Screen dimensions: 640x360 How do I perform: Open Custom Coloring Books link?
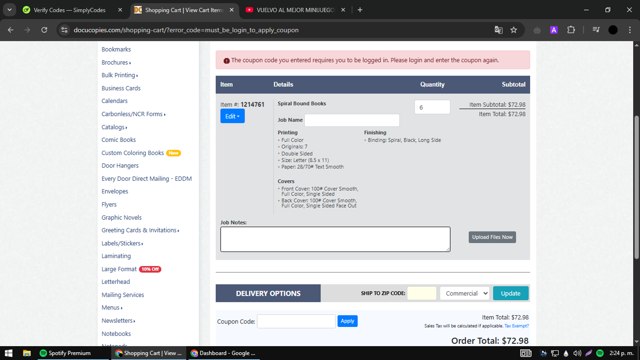pos(133,153)
